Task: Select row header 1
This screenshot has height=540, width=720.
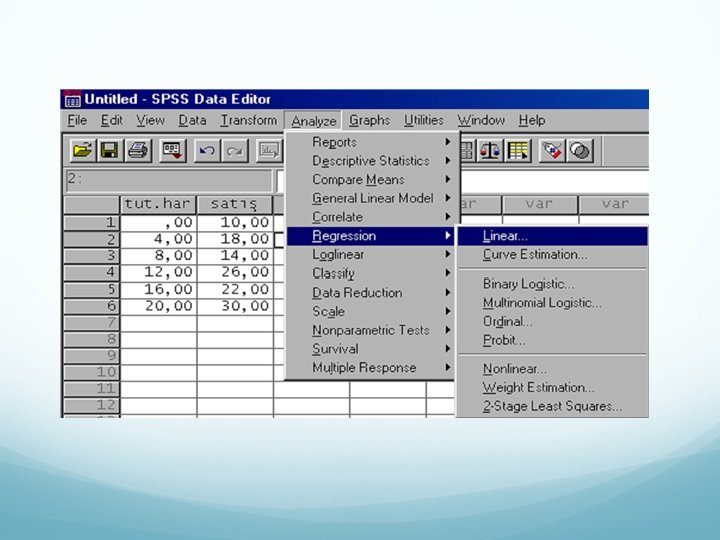Action: tap(91, 223)
